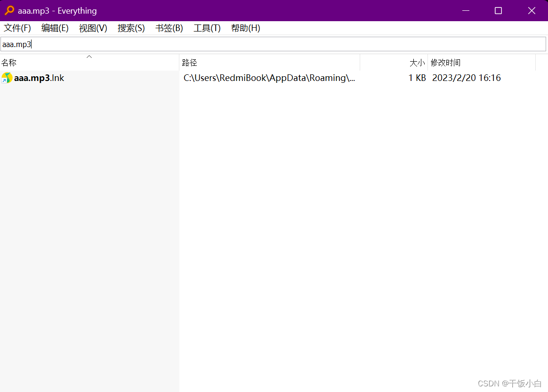Sort results by the 名称 column header
548x392 pixels.
click(x=89, y=63)
